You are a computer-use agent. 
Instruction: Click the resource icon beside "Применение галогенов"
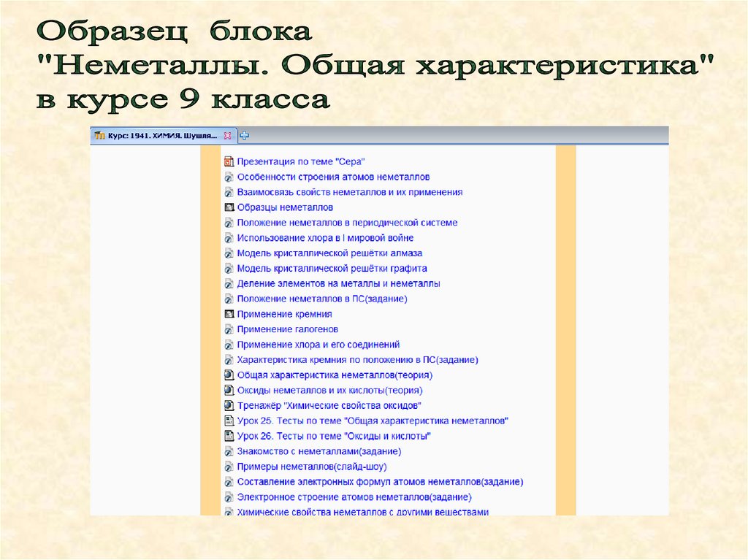tap(229, 329)
